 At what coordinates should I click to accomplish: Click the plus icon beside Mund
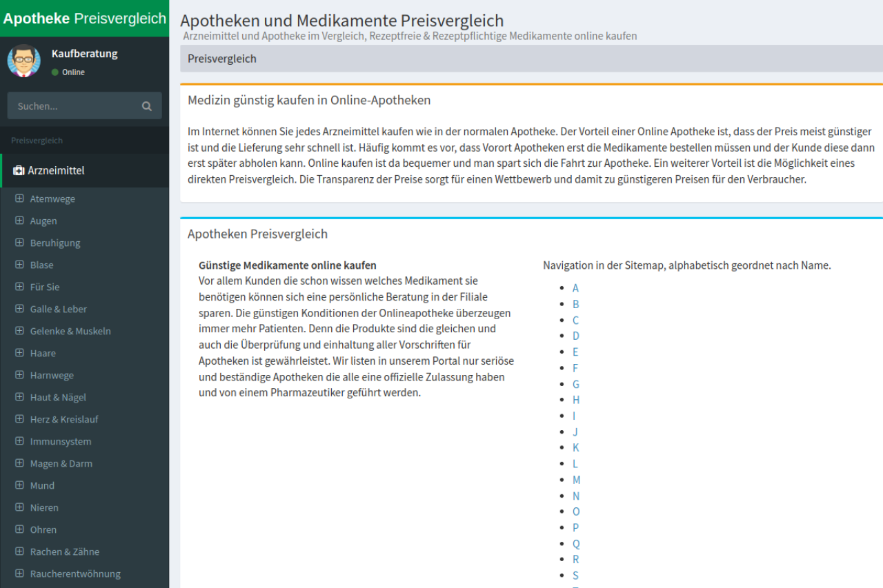tap(19, 485)
